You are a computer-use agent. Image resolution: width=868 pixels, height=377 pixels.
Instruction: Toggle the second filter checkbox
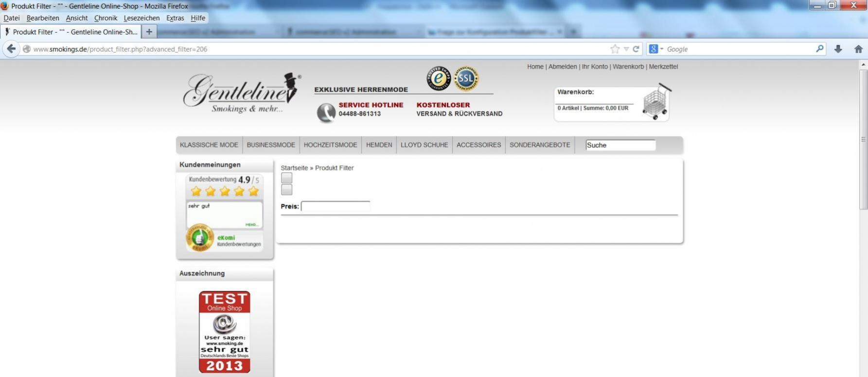tap(286, 190)
